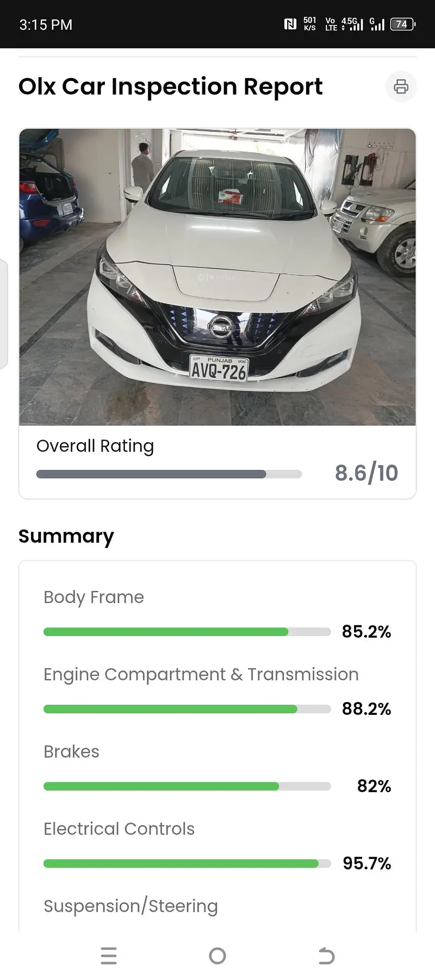Tap the side edge panel handle
Viewport: 435px width, 980px height.
(x=3, y=315)
